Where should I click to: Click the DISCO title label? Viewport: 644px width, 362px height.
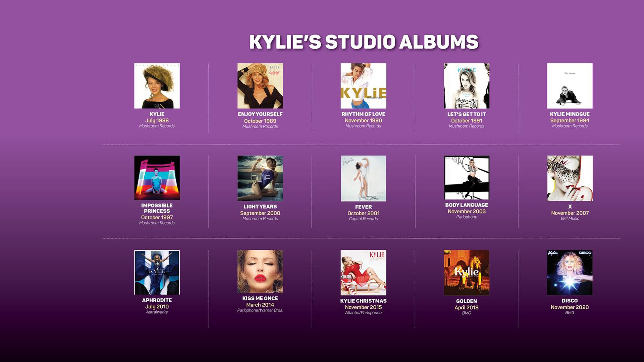pos(570,301)
